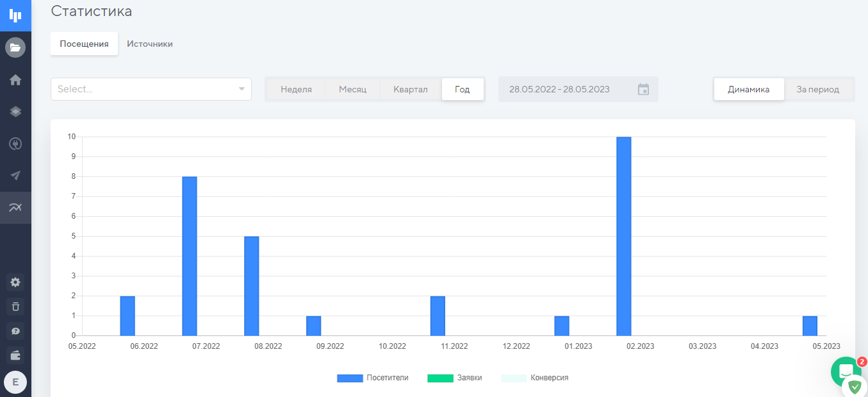
Task: Click the paper plane send icon
Action: pyautogui.click(x=15, y=176)
